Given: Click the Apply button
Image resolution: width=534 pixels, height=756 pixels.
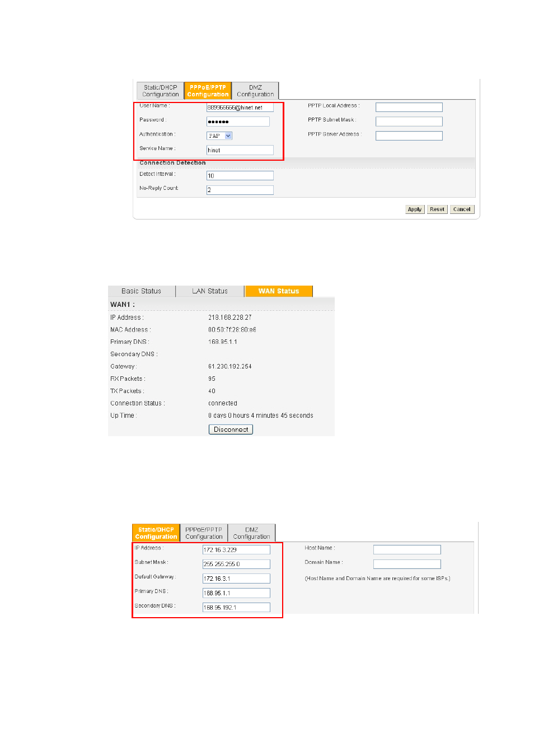Looking at the screenshot, I should coord(415,209).
